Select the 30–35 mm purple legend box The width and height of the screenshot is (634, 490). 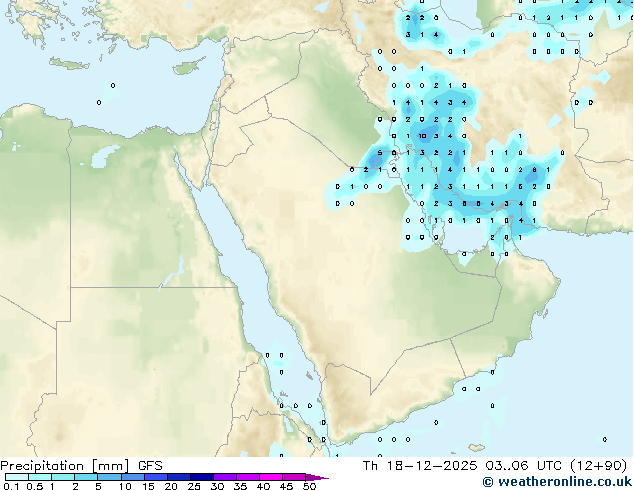coord(225,477)
